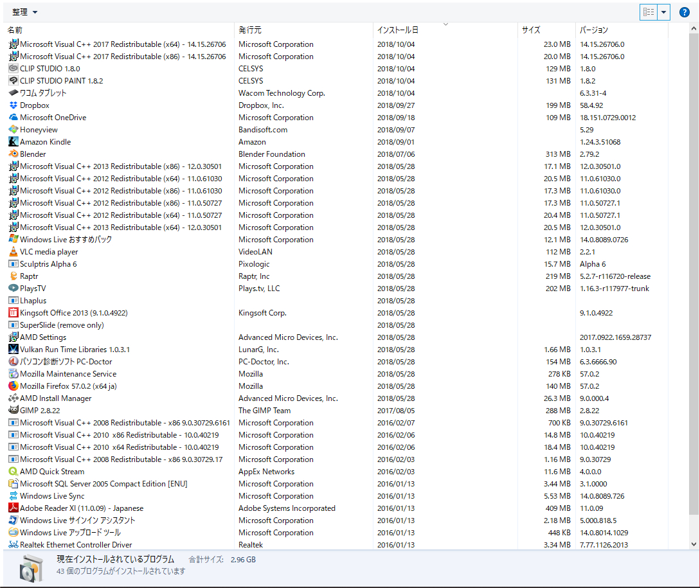700x588 pixels.
Task: Click the Amazon Kindle icon
Action: 13,141
